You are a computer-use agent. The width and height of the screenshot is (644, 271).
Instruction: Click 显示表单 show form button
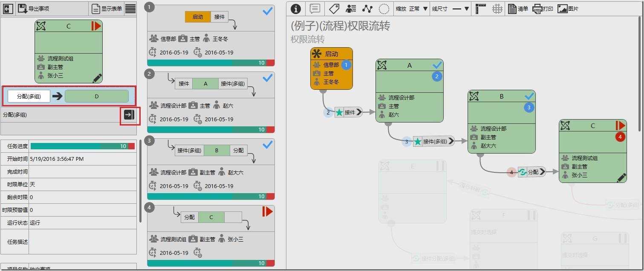pyautogui.click(x=107, y=9)
